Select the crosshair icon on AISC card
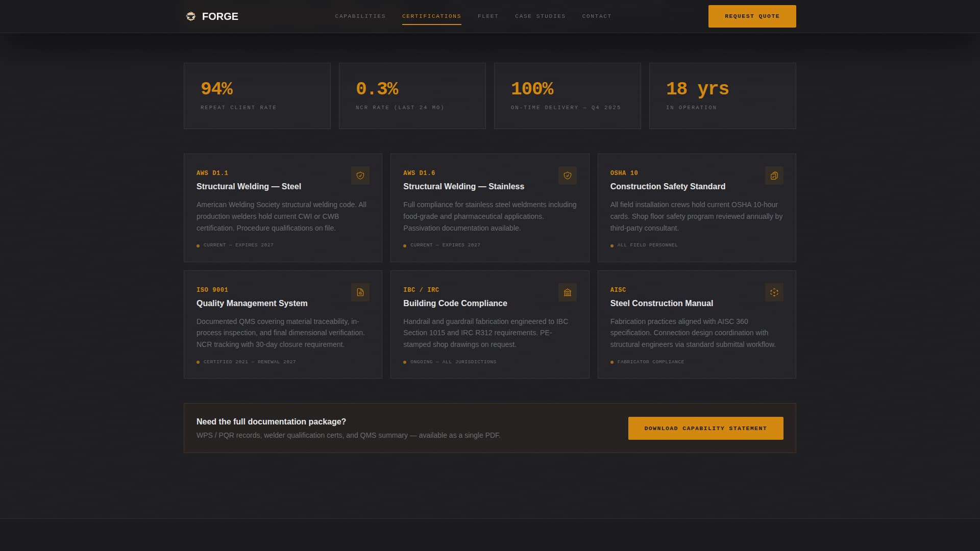980x551 pixels. [x=774, y=292]
